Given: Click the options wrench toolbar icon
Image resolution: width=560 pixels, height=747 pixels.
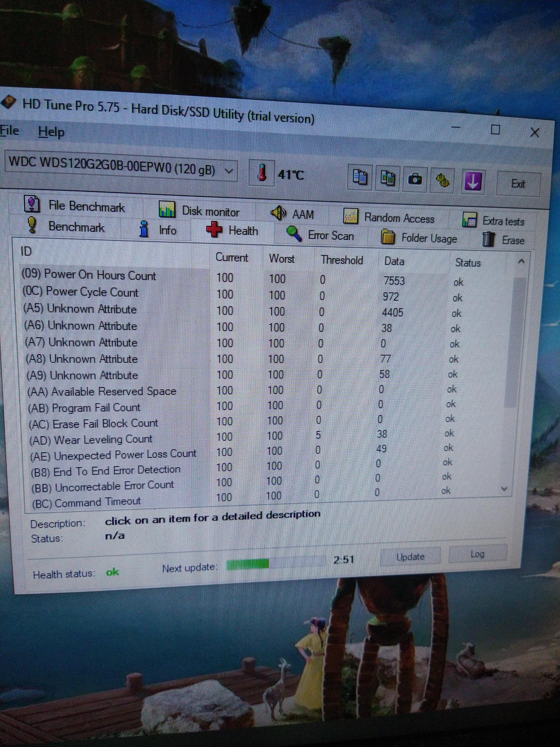Looking at the screenshot, I should tap(442, 180).
